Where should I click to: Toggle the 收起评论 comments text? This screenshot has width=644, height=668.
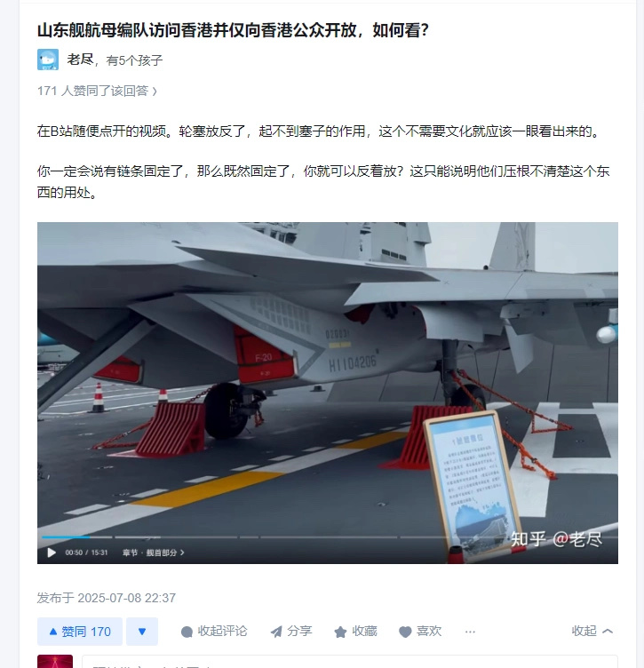(x=222, y=632)
